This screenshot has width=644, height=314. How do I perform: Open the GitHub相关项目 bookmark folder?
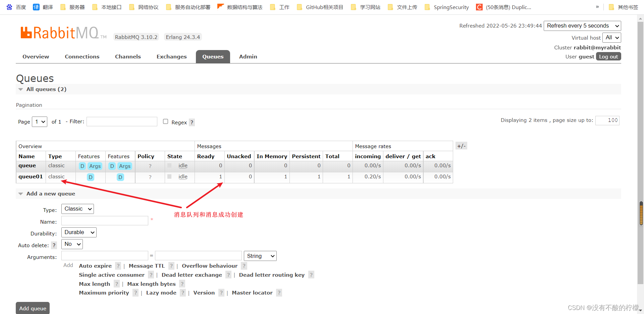pyautogui.click(x=320, y=7)
